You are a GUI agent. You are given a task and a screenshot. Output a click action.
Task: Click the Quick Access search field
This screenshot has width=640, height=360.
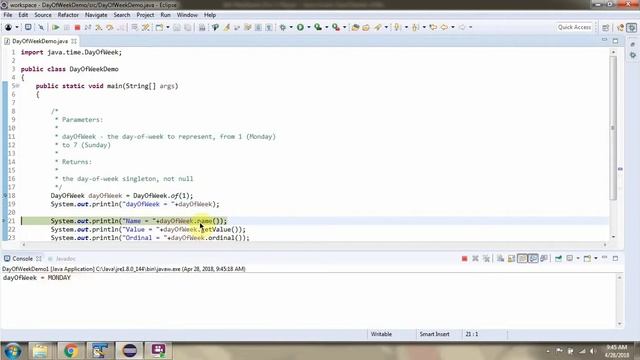coord(574,27)
